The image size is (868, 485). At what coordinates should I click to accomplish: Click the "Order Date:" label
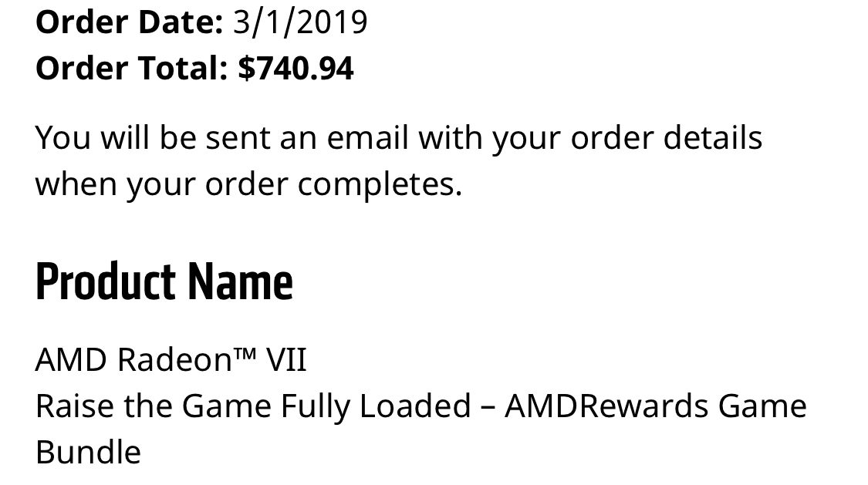(129, 22)
